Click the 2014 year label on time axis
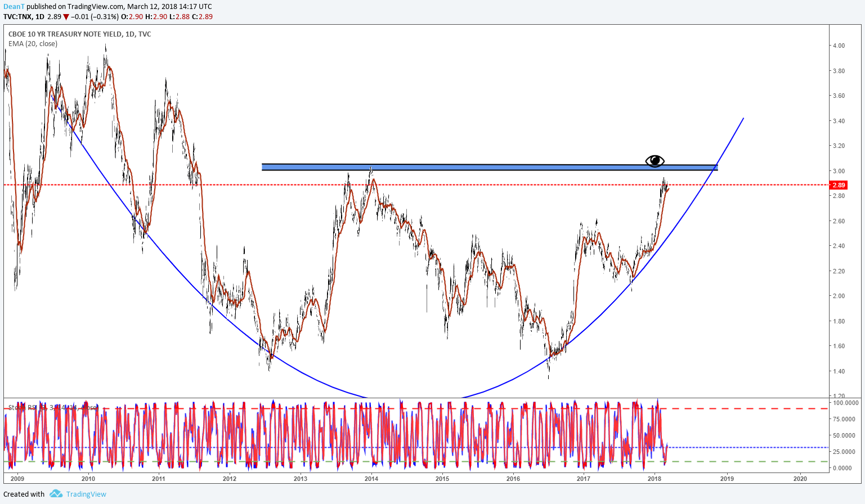Viewport: 865px width, 504px height. 371,479
